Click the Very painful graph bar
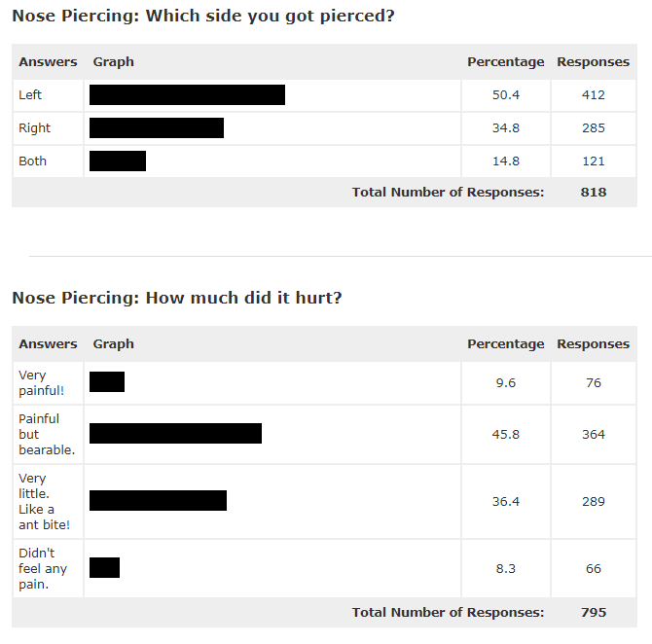 tap(107, 381)
